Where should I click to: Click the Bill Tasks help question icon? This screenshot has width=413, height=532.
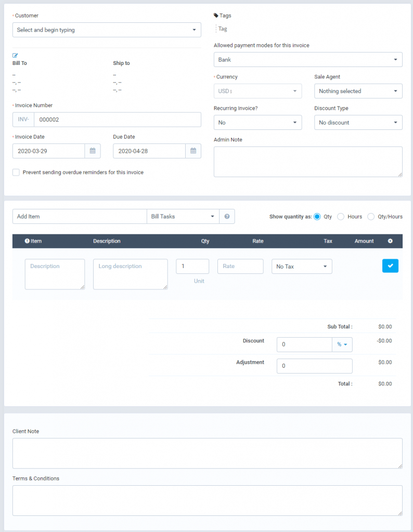click(x=227, y=217)
